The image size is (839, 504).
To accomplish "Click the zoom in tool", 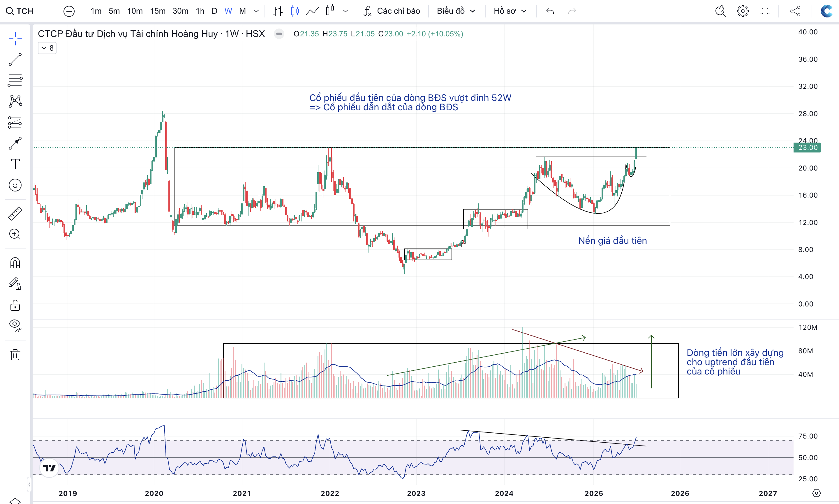I will point(15,234).
